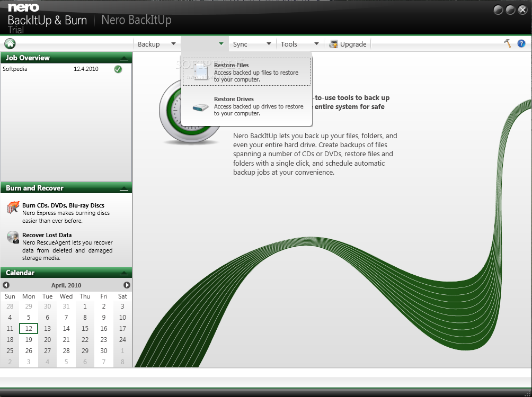Open Recover Lost Data link
This screenshot has height=397, width=532.
[x=47, y=235]
